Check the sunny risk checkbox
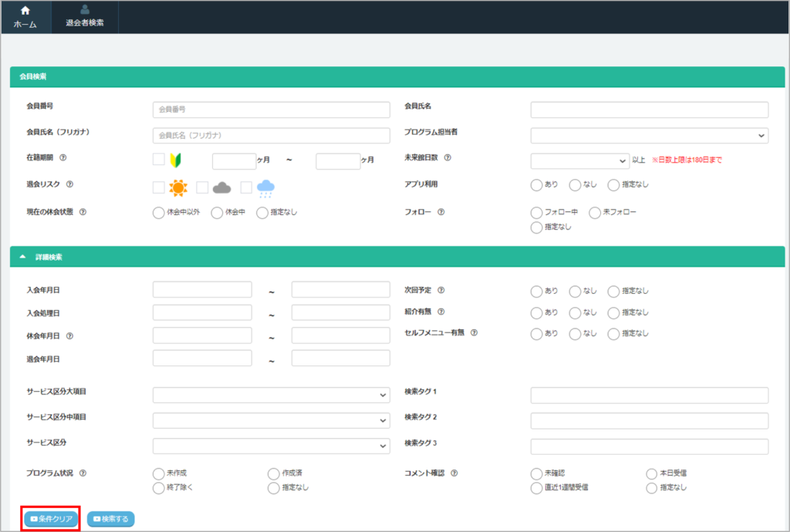Image resolution: width=790 pixels, height=532 pixels. 158,187
